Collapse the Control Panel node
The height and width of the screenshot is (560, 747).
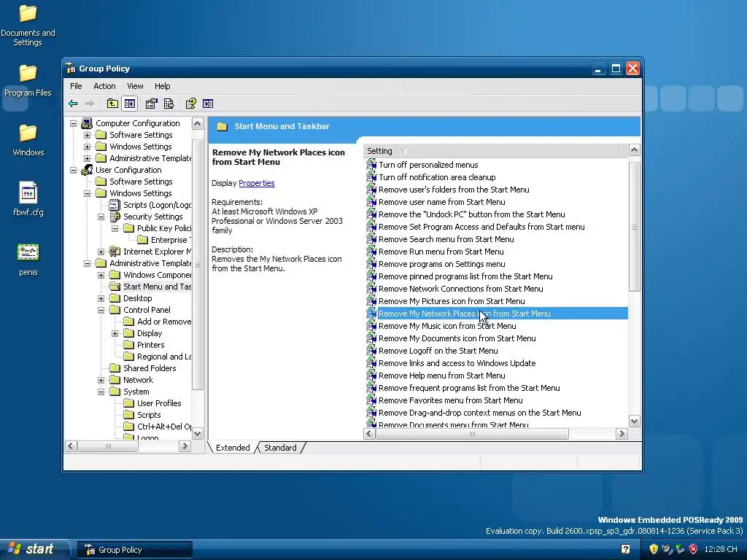[101, 310]
